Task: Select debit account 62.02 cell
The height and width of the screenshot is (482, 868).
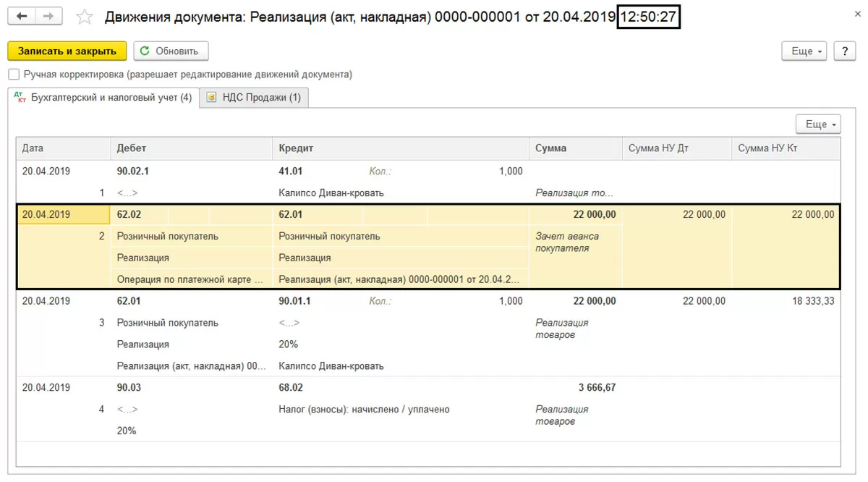Action: tap(129, 214)
